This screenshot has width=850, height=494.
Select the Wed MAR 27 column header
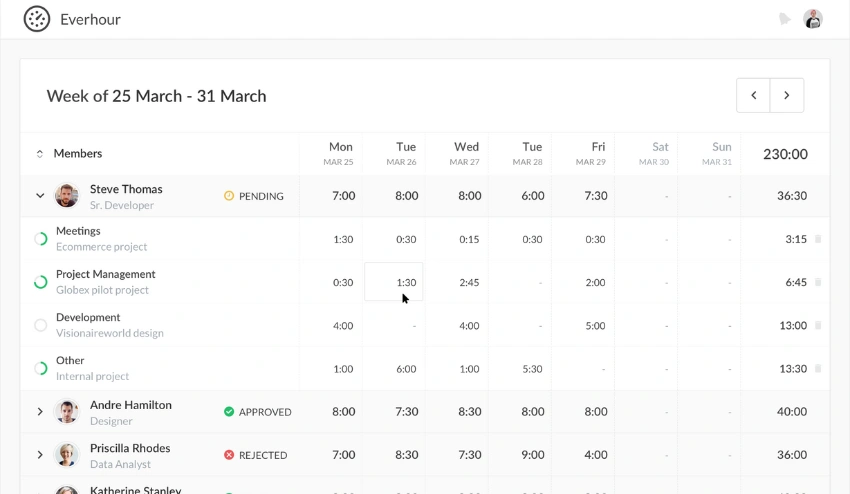465,153
